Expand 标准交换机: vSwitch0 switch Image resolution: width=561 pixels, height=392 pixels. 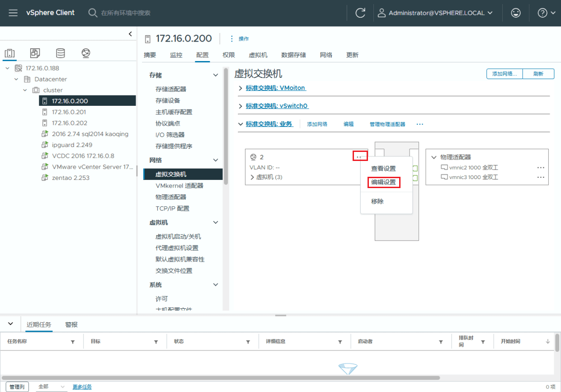[x=240, y=106]
